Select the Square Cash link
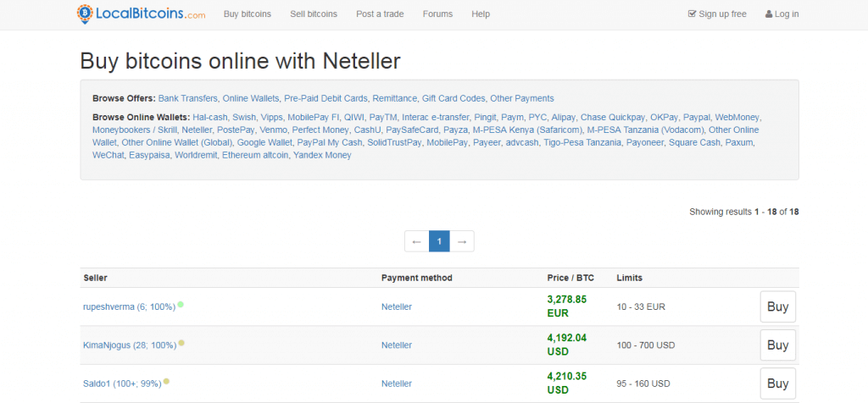The width and height of the screenshot is (868, 403). (694, 142)
